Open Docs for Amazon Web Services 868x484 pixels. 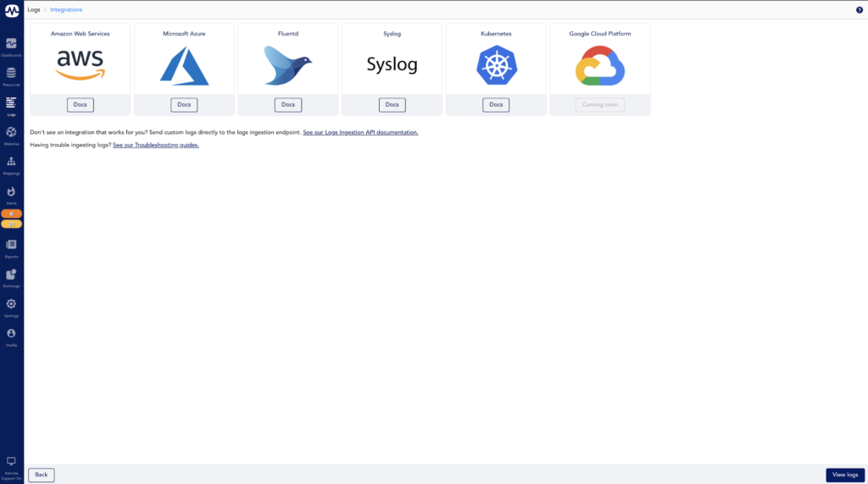[81, 104]
